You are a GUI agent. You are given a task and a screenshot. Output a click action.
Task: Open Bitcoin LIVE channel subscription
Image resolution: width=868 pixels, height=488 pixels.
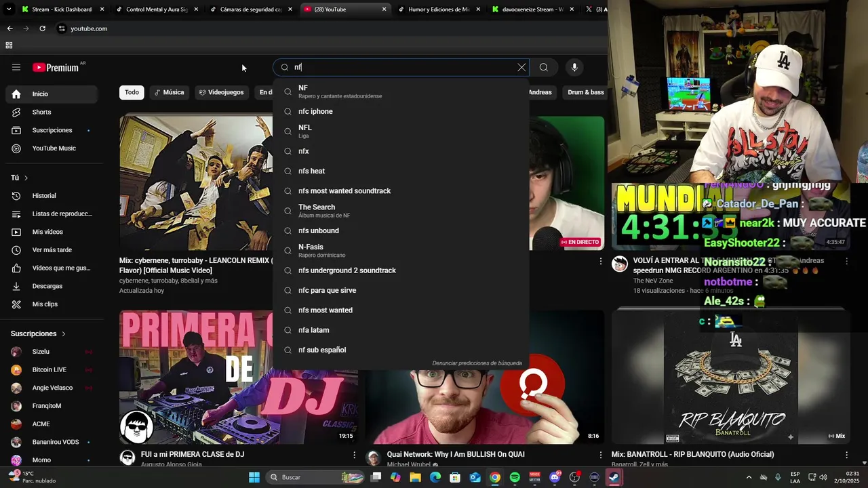tap(52, 370)
